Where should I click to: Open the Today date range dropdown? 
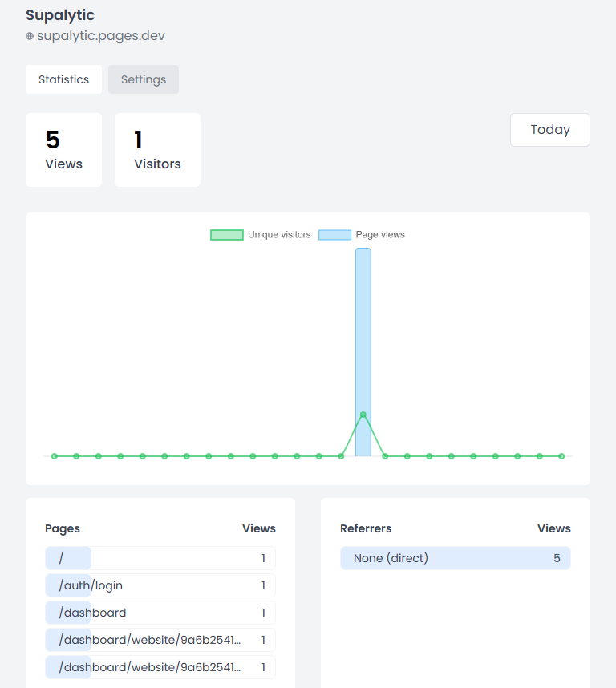click(549, 130)
